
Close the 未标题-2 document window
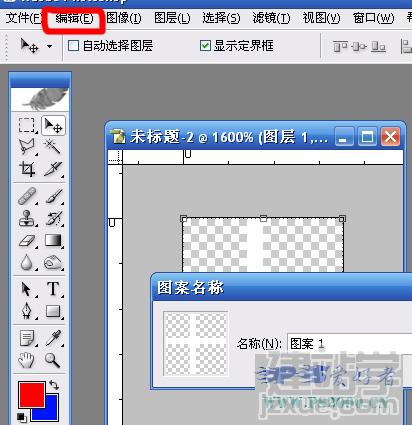[390, 136]
